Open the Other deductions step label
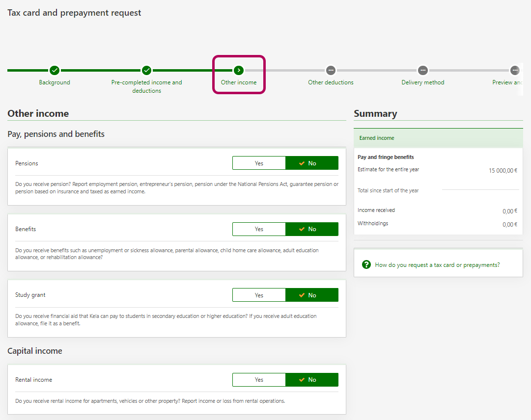This screenshot has height=420, width=531. coord(331,82)
